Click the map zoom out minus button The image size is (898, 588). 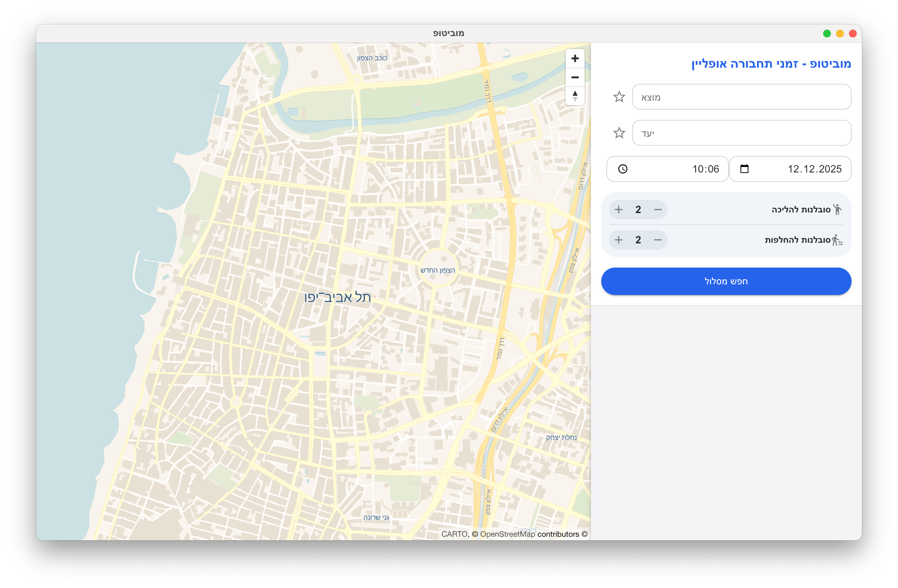click(x=575, y=77)
